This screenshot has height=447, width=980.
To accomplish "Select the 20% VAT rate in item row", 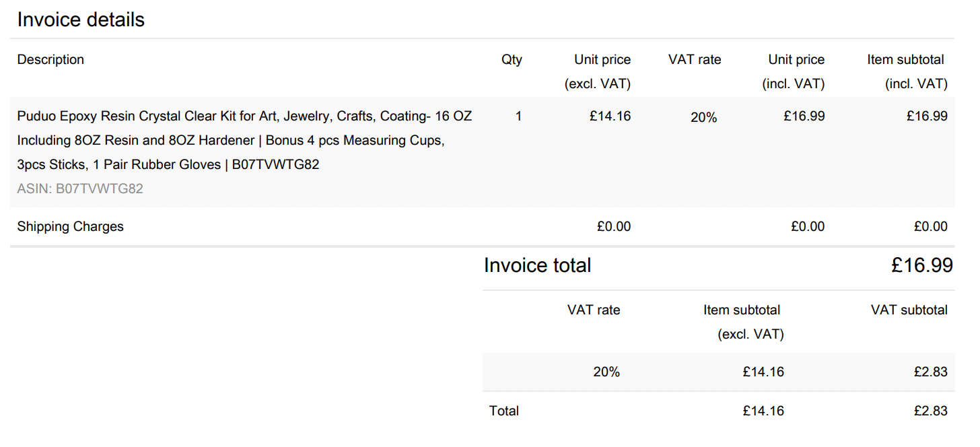I will (x=703, y=118).
